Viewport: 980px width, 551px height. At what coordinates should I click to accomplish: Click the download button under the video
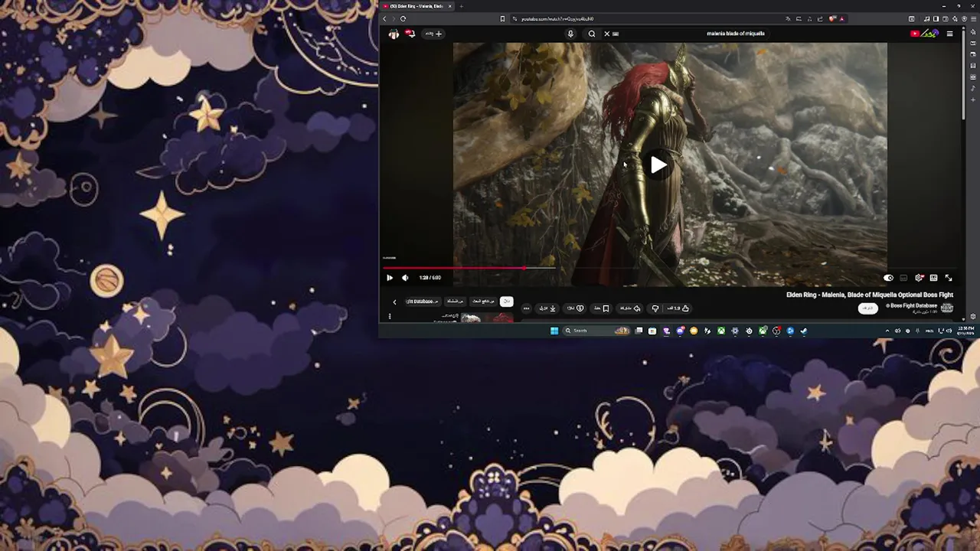click(547, 308)
